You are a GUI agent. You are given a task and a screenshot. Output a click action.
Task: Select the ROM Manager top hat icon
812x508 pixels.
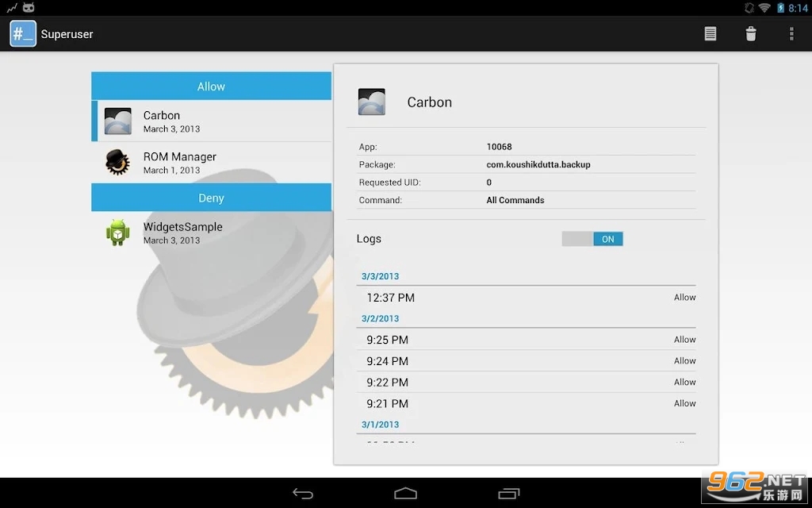pyautogui.click(x=117, y=162)
